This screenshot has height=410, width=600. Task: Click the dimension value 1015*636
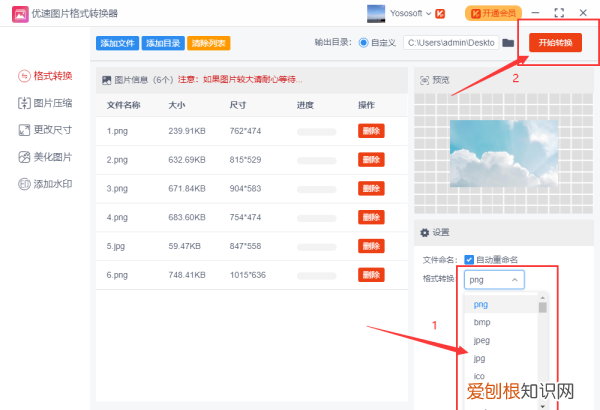248,275
